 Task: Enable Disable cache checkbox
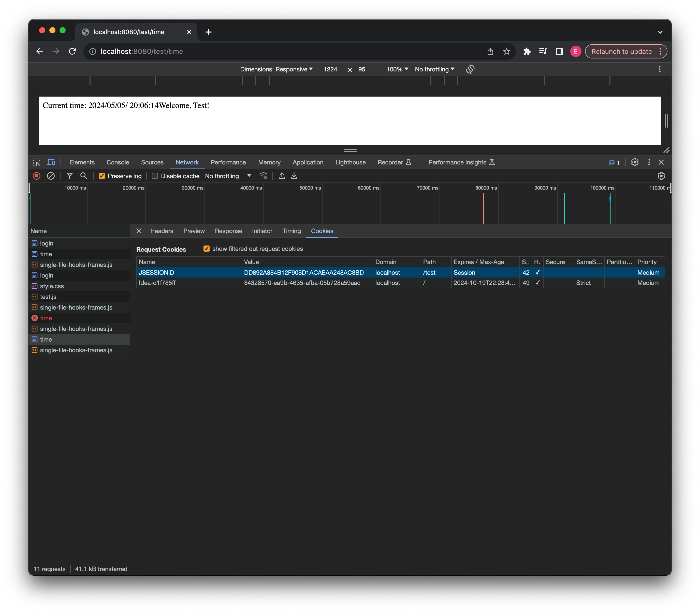[155, 176]
